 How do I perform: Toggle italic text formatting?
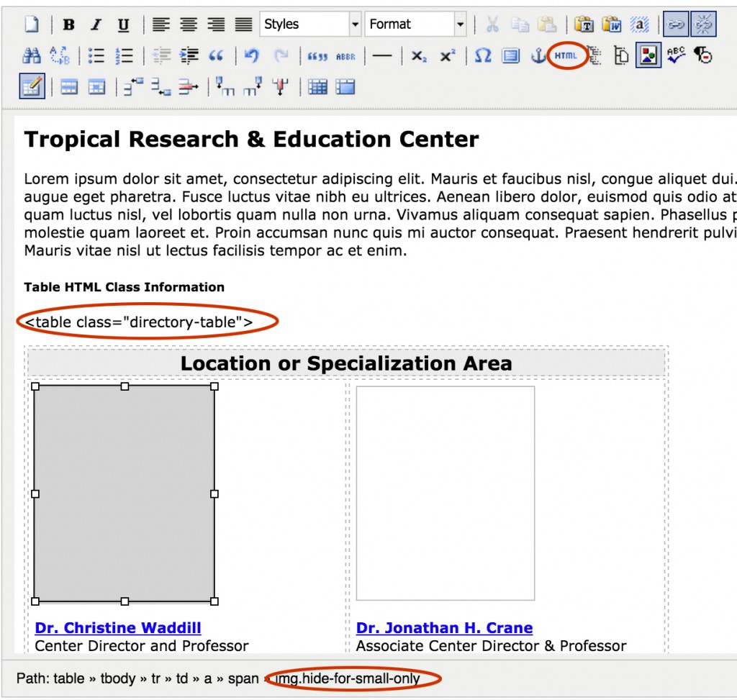(96, 25)
